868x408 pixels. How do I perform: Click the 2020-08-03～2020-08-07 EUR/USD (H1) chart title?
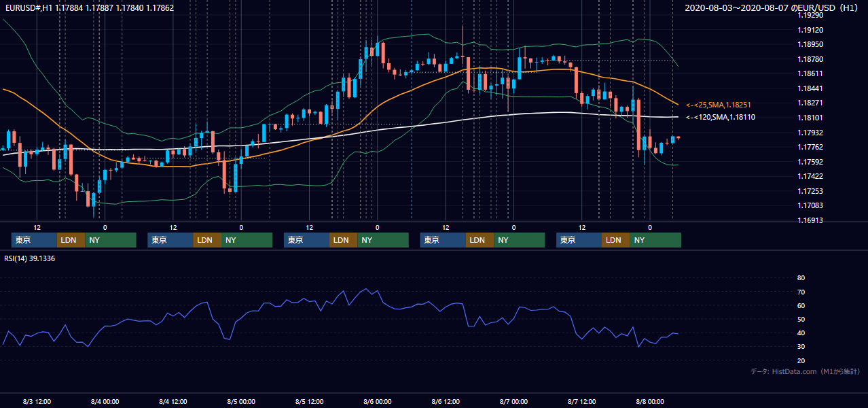pos(772,8)
